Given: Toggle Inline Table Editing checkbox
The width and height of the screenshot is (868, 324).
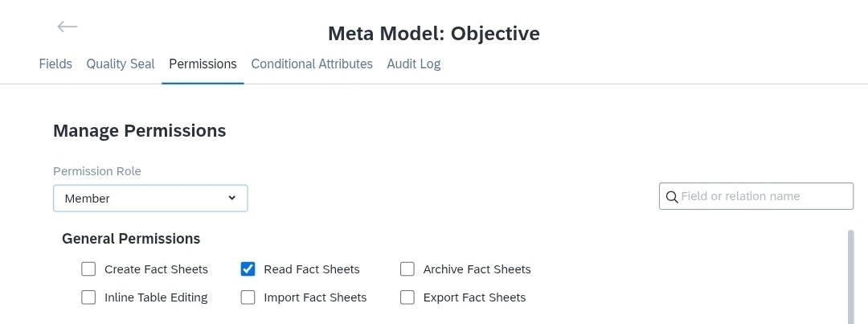Looking at the screenshot, I should click(88, 297).
